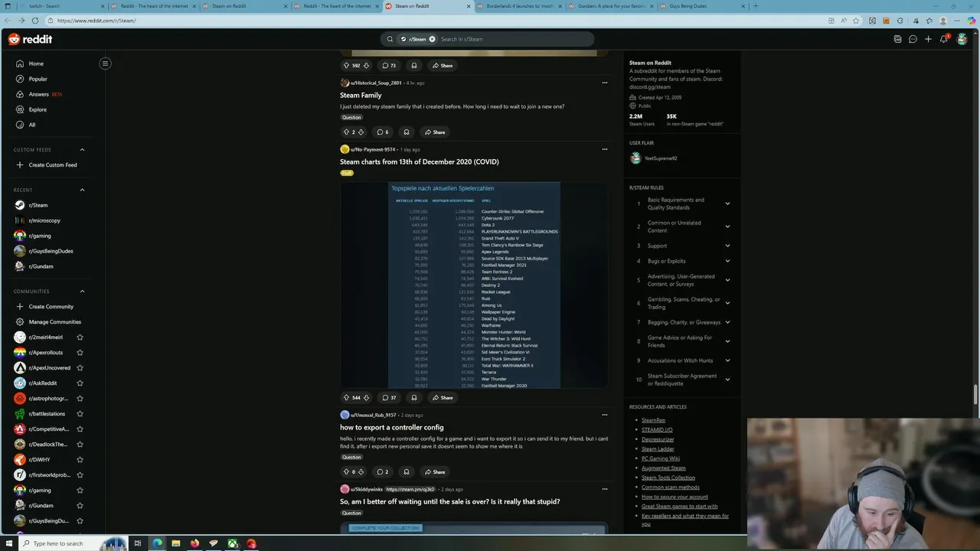Viewport: 980px width, 551px height.
Task: Open overflow menu on Skiddywinks sale post
Action: pos(604,489)
